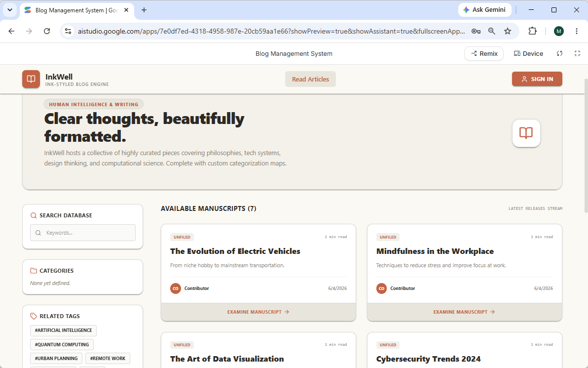Open The Evolution of Electric Vehicles title

pos(235,251)
